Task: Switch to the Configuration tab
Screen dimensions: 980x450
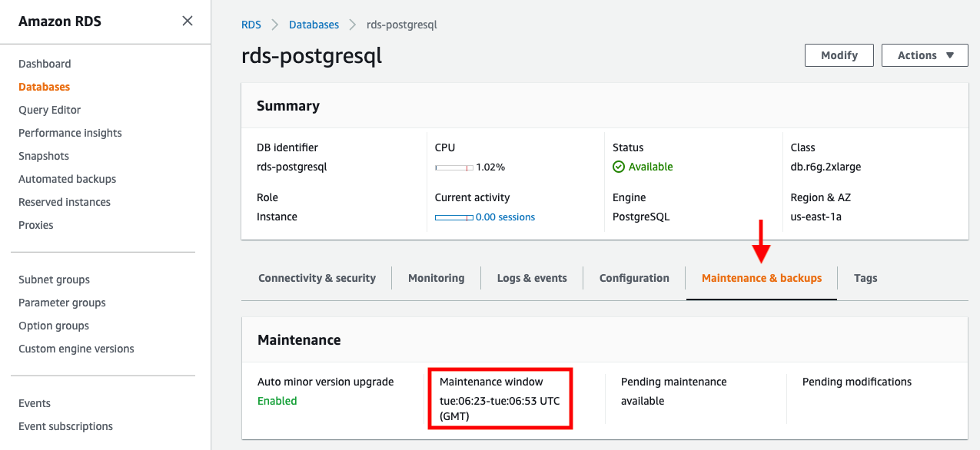Action: (633, 277)
